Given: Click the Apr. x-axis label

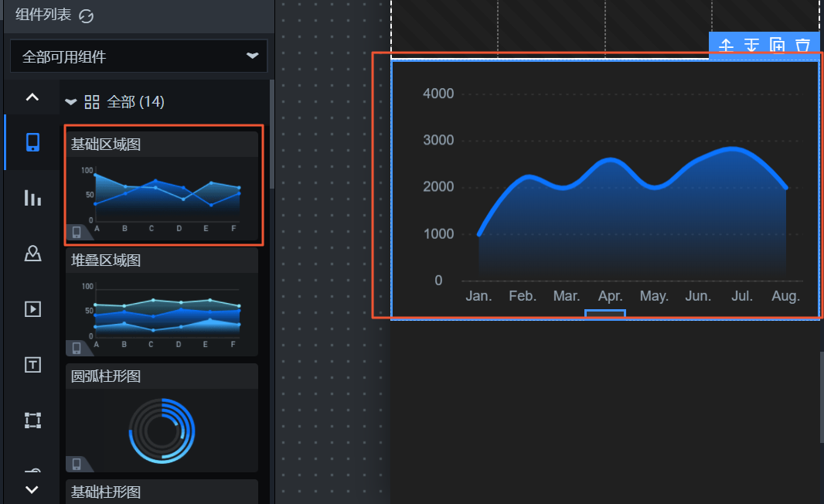Looking at the screenshot, I should click(610, 296).
